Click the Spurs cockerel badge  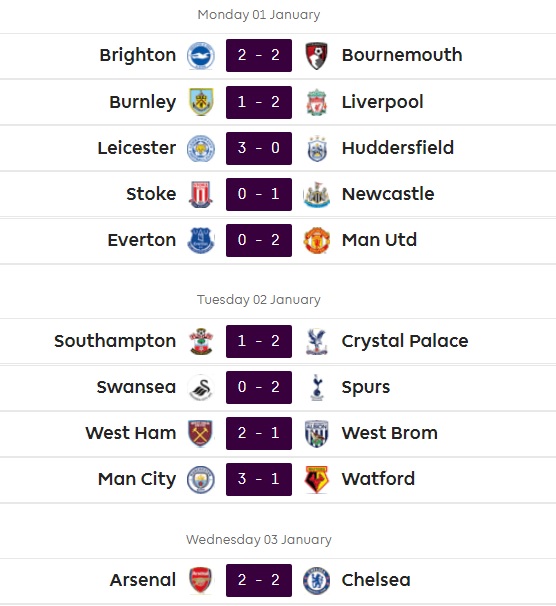(316, 387)
